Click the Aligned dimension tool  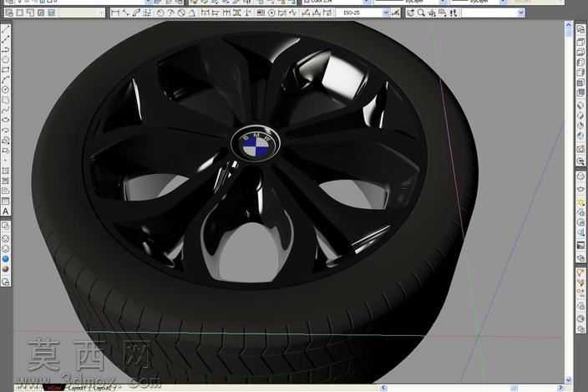coord(125,13)
